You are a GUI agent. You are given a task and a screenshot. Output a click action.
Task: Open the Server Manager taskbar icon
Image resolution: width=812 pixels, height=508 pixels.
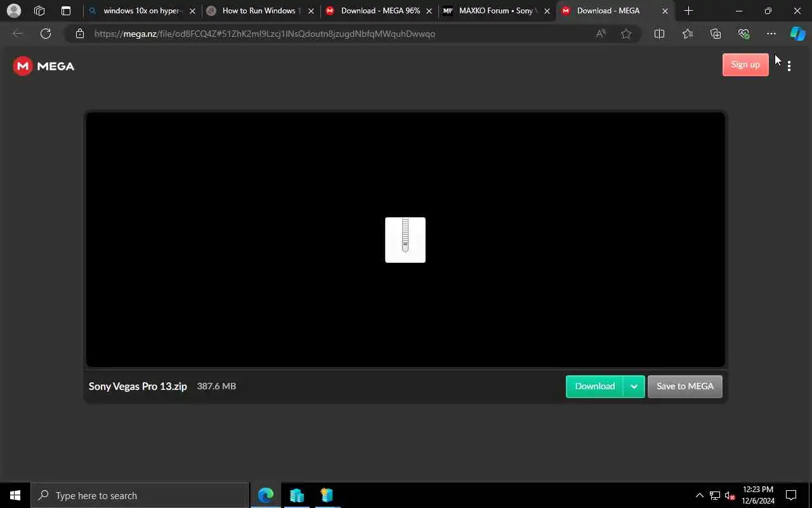[x=296, y=495]
